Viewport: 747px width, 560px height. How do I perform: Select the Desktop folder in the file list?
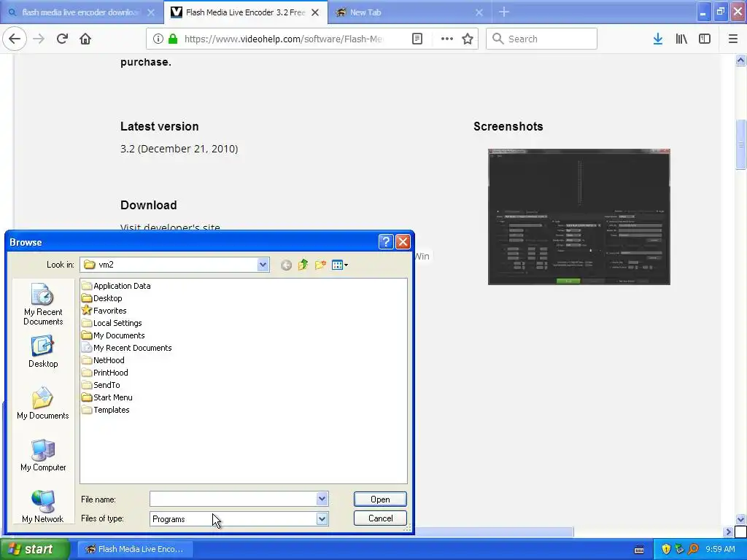coord(102,298)
